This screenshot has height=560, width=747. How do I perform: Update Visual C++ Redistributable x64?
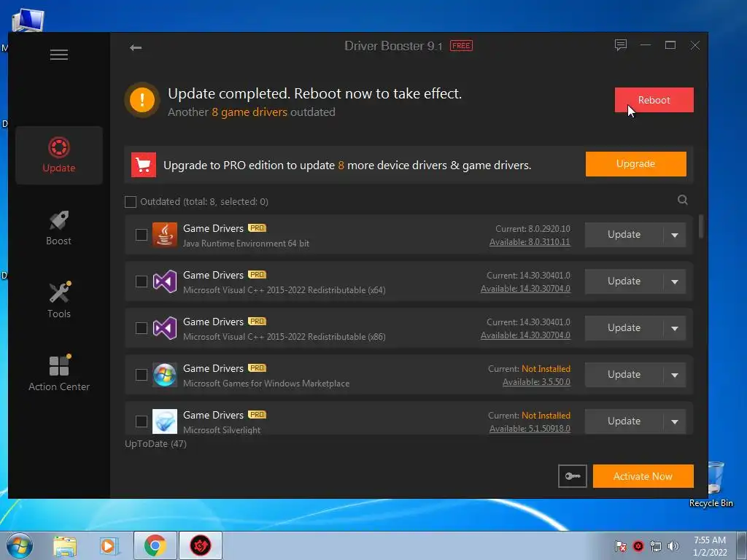coord(624,281)
